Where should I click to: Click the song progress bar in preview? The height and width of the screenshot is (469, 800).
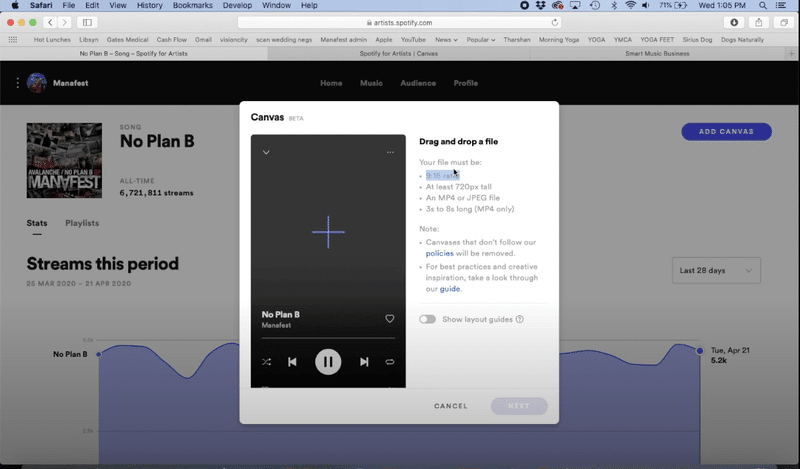point(328,338)
